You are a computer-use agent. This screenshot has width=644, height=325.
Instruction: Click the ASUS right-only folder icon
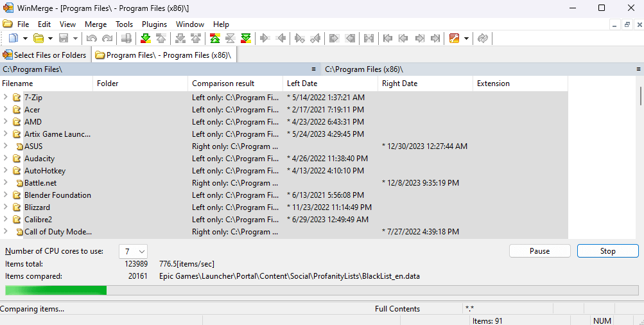(x=19, y=146)
